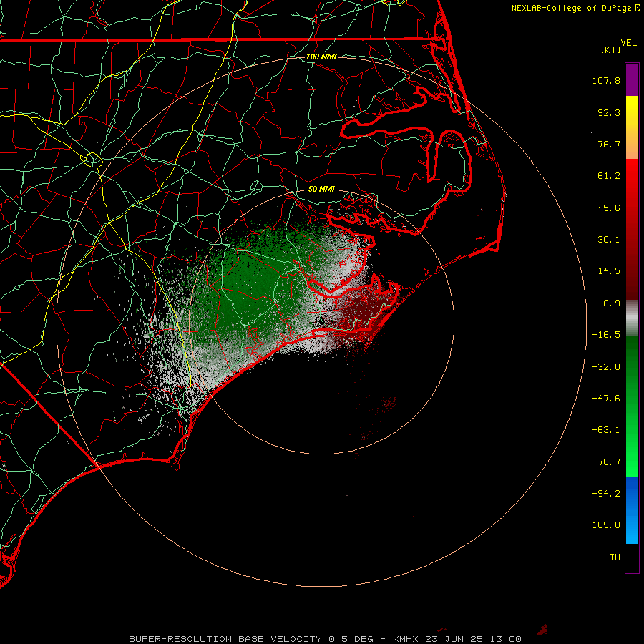Screen dimensions: 644x644
Task: Click the [KT] units label
Action: pos(611,49)
